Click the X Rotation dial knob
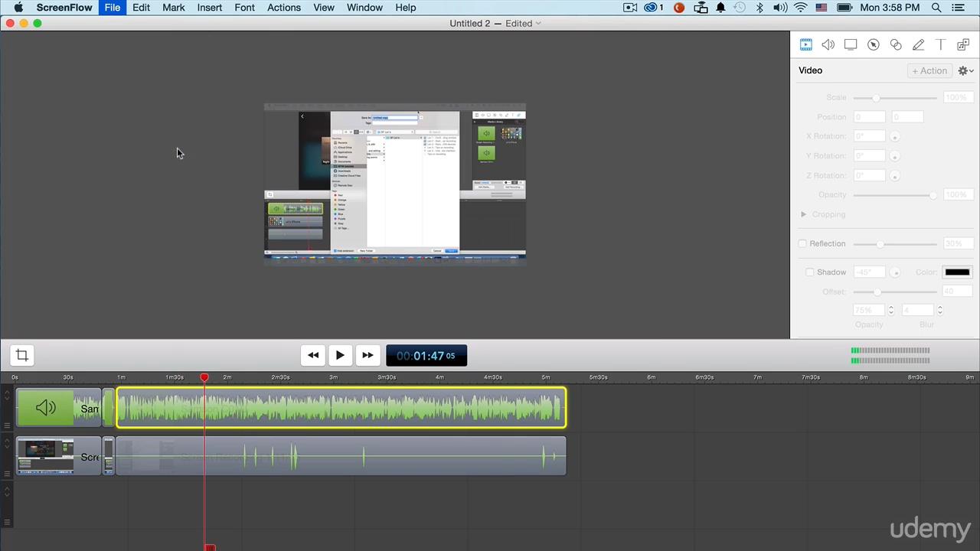980x551 pixels. [x=894, y=136]
